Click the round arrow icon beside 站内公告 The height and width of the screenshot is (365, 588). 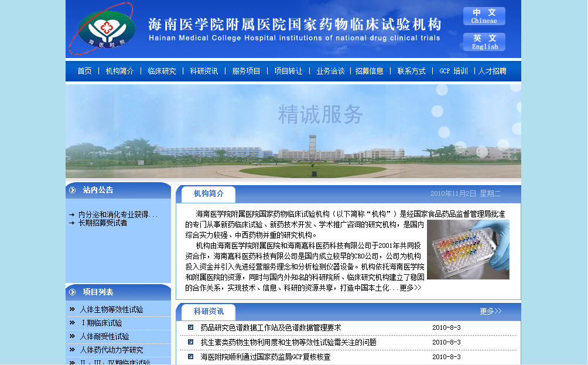[x=72, y=190]
